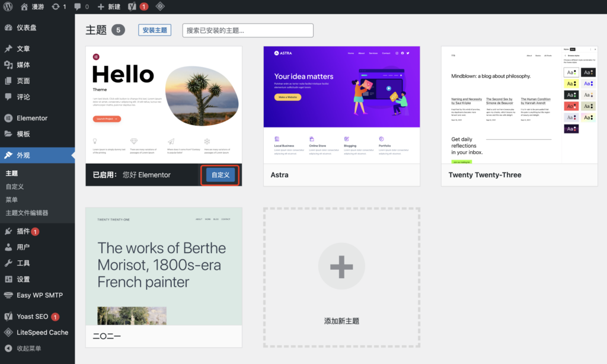Visit the site via home icon
The height and width of the screenshot is (364, 607).
24,7
